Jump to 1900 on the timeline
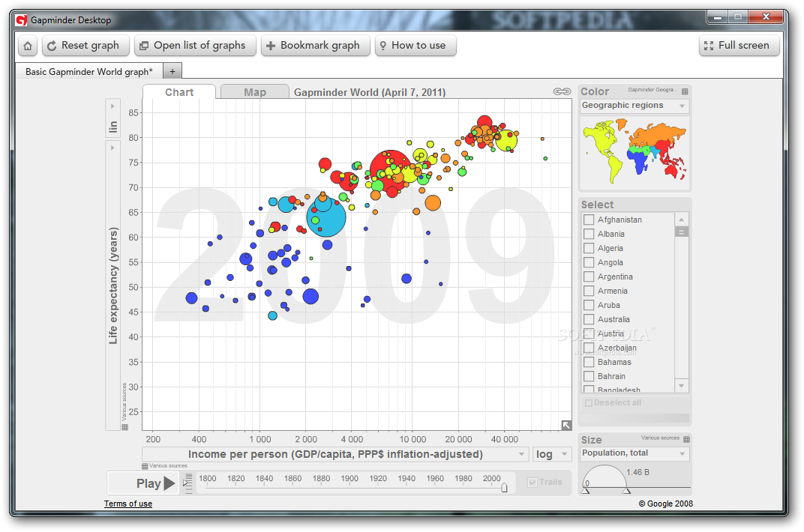The width and height of the screenshot is (804, 532). [x=349, y=479]
